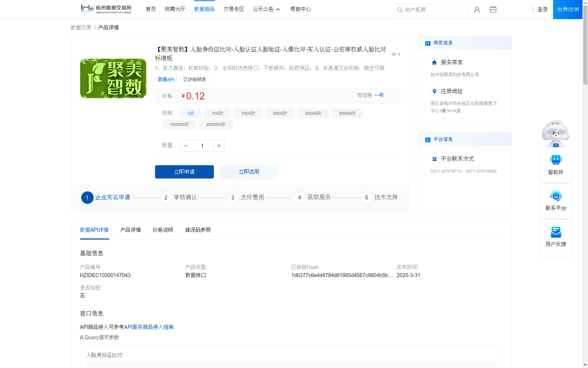Viewport: 588px width, 368px height.
Task: Switch to 价格说明 tab
Action: 163,230
